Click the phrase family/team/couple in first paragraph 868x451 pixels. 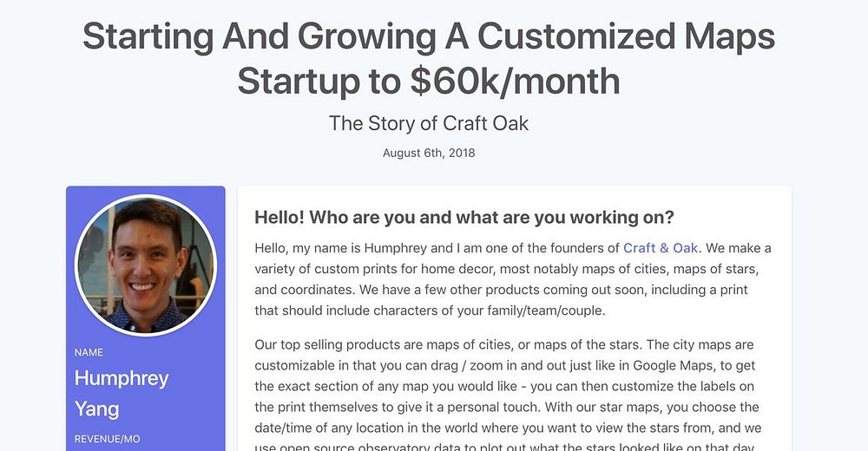[x=545, y=311]
